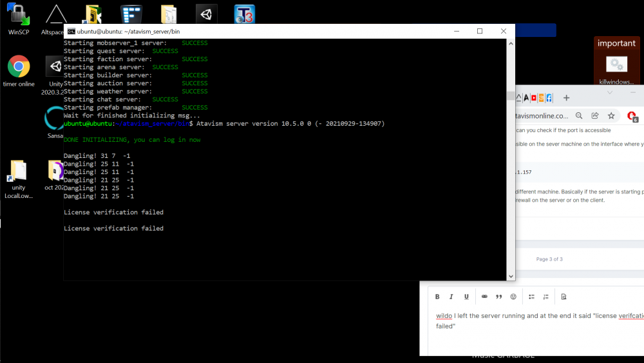Insert a numbered list in the editor
The width and height of the screenshot is (644, 363).
(545, 297)
